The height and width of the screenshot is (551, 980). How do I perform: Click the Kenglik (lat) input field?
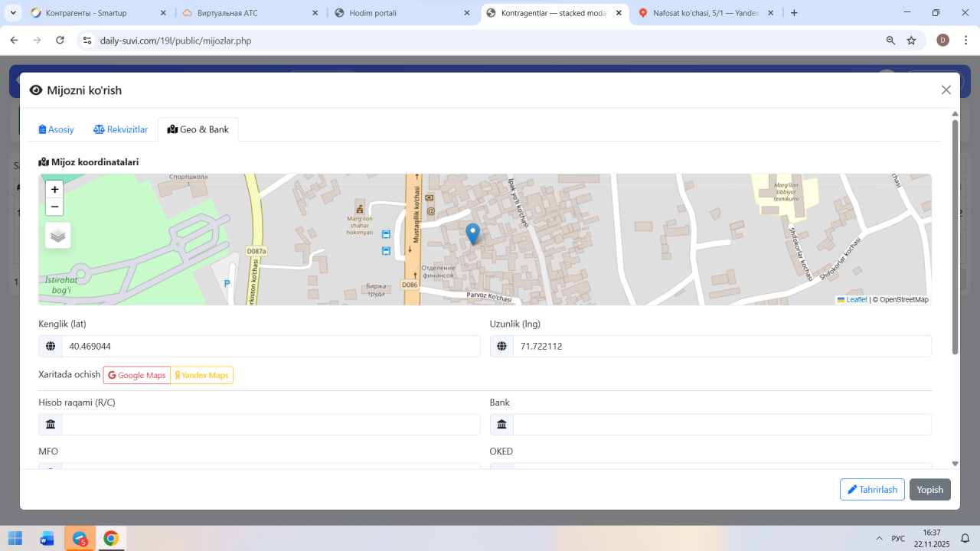pos(270,347)
